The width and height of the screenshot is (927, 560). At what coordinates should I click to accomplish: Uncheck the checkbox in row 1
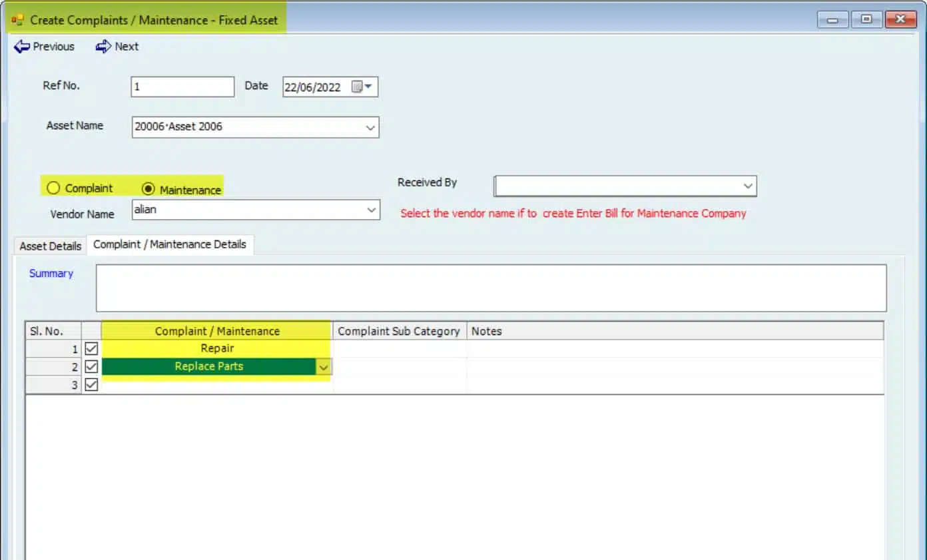(91, 348)
